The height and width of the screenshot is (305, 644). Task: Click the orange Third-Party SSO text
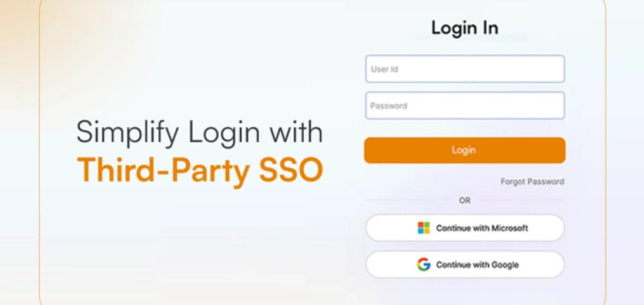[200, 169]
